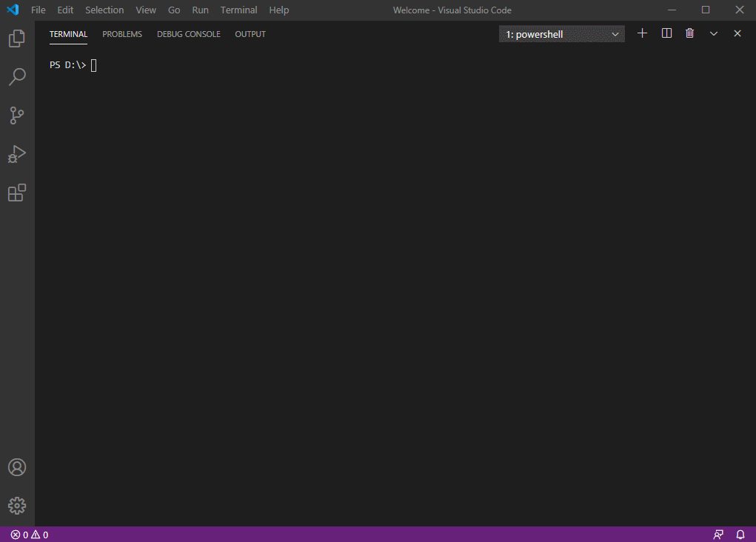Open the Terminal menu
756x542 pixels.
pos(238,10)
